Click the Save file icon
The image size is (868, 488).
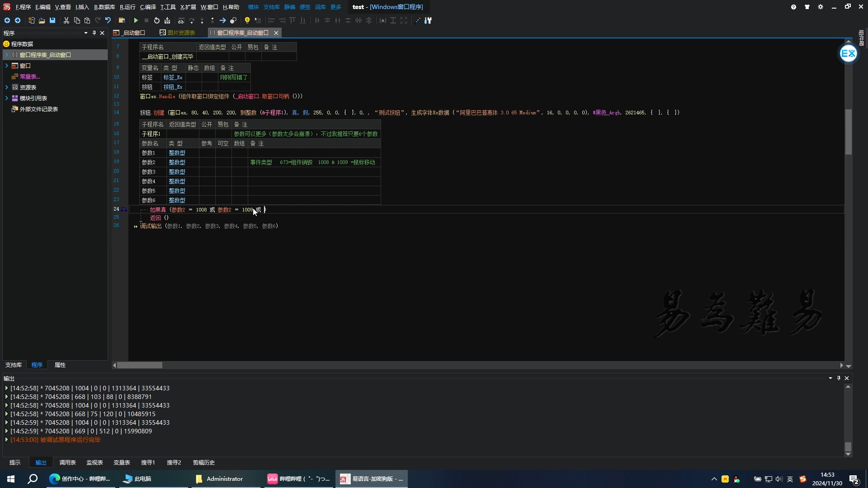click(52, 20)
